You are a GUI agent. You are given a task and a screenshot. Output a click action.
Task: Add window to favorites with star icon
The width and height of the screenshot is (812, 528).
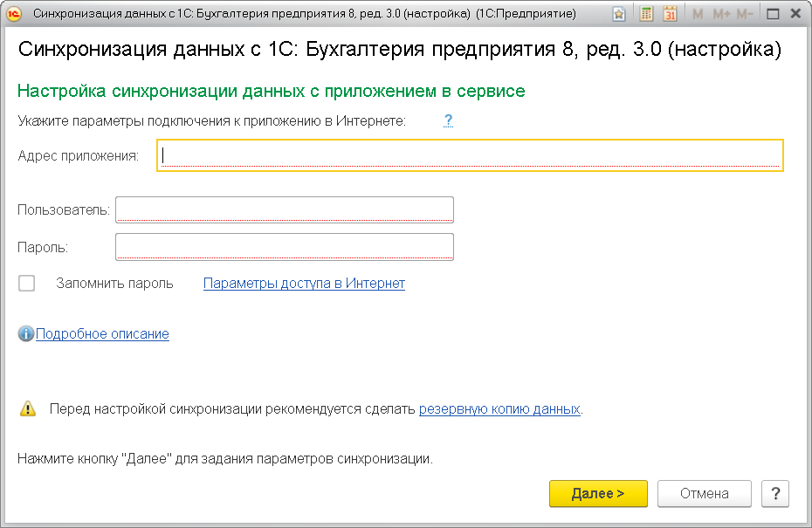click(x=618, y=14)
